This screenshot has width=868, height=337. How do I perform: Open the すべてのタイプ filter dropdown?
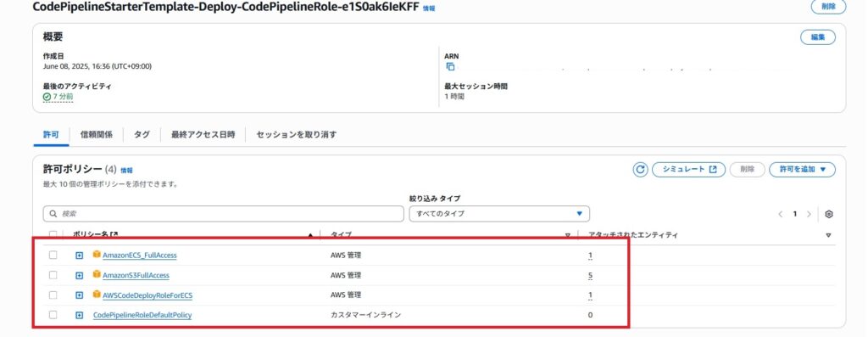(499, 213)
